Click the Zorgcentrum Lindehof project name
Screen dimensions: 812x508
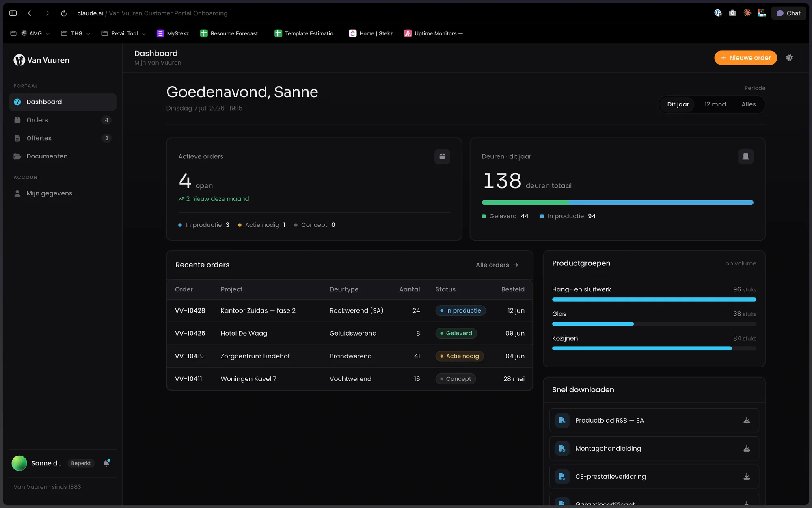[x=255, y=356]
